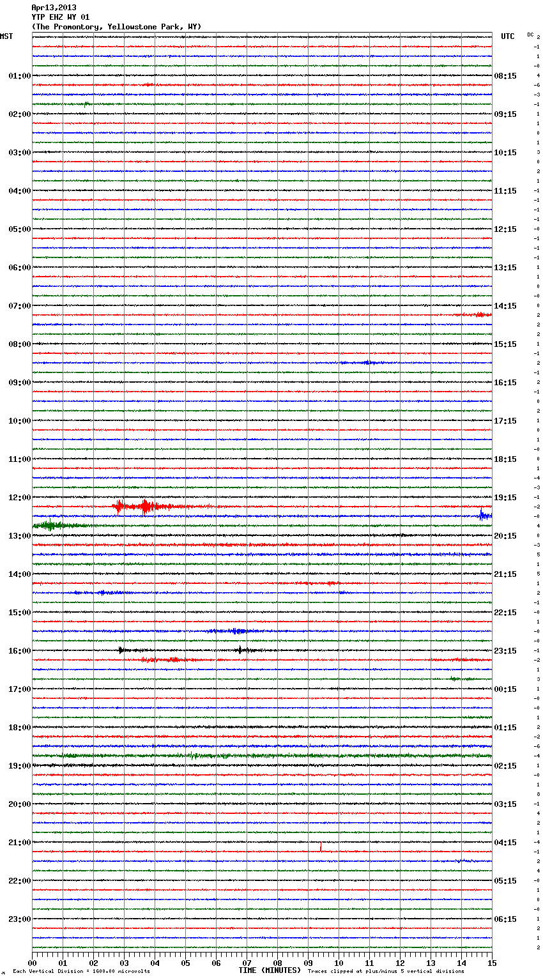The image size is (543, 980).
Task: Click minute tick 00 on the time axis
Action: pos(32,963)
